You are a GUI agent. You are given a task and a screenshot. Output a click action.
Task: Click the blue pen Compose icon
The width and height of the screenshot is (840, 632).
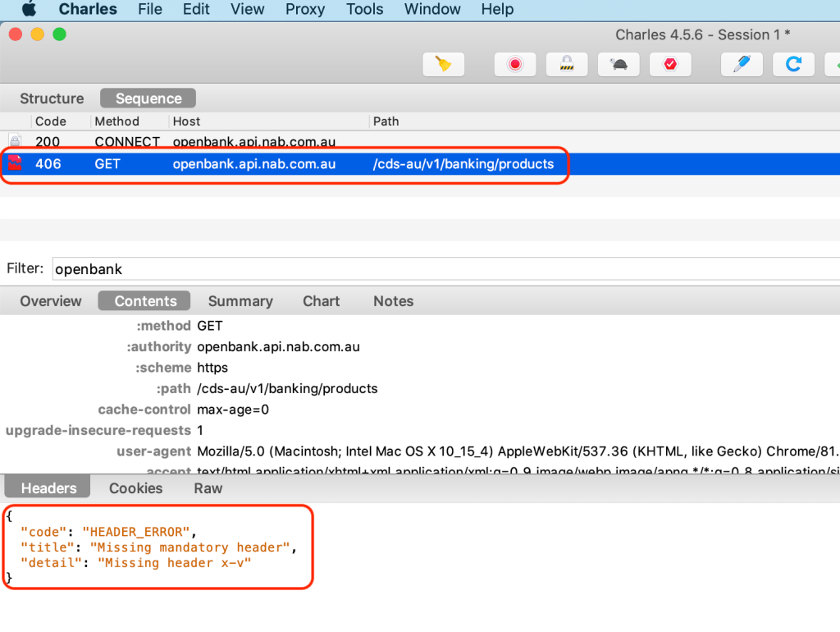tap(742, 64)
